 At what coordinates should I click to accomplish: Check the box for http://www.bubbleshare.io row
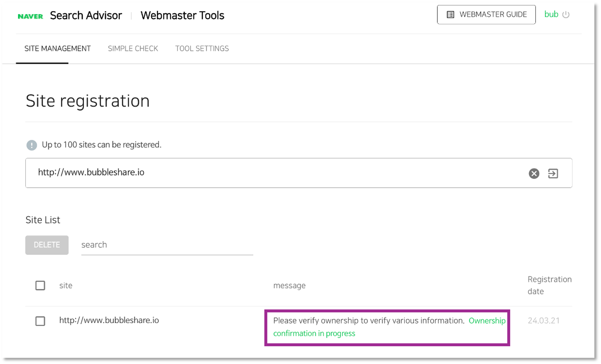point(40,321)
